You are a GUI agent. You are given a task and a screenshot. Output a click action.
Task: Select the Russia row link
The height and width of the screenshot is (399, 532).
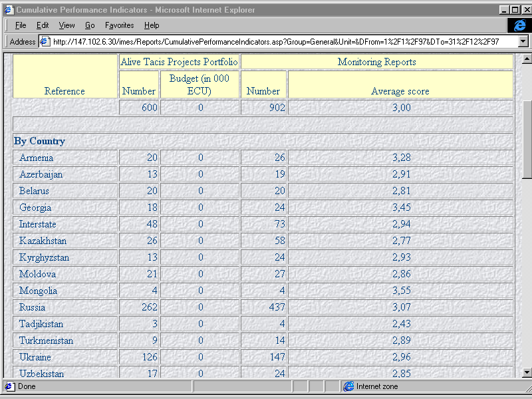[32, 307]
